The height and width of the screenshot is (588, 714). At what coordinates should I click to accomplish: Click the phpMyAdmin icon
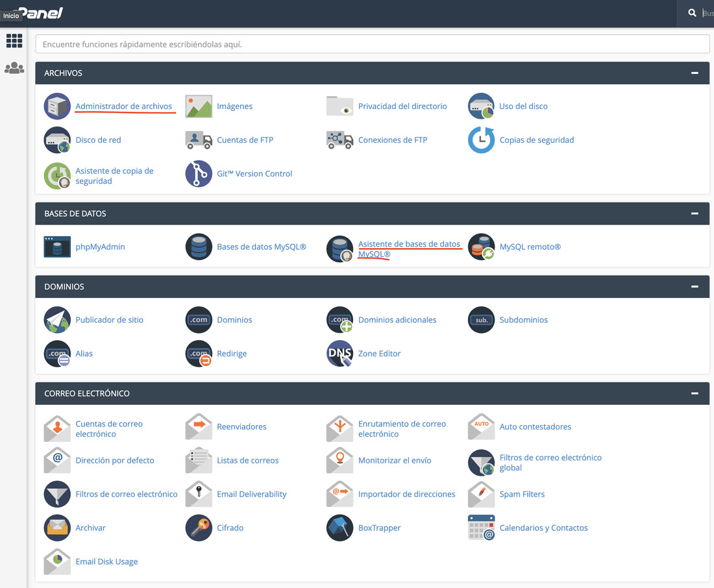tap(57, 247)
